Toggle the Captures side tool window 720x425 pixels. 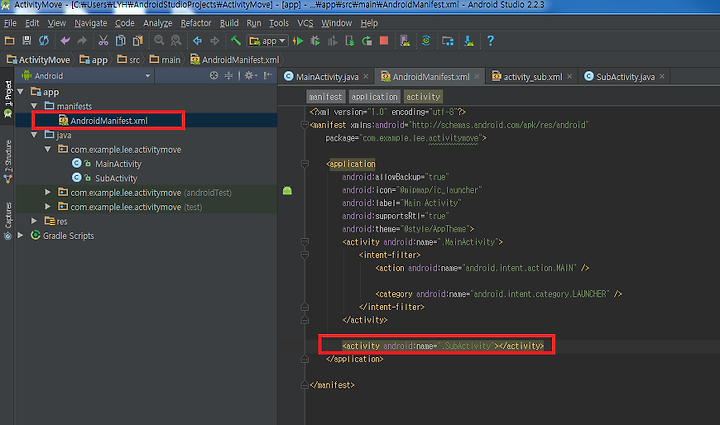point(8,221)
